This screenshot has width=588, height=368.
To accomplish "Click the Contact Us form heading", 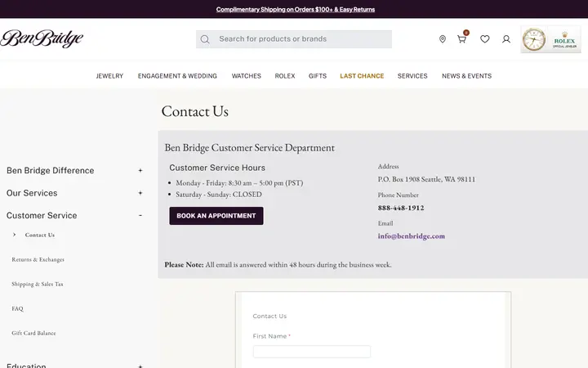I will point(269,316).
